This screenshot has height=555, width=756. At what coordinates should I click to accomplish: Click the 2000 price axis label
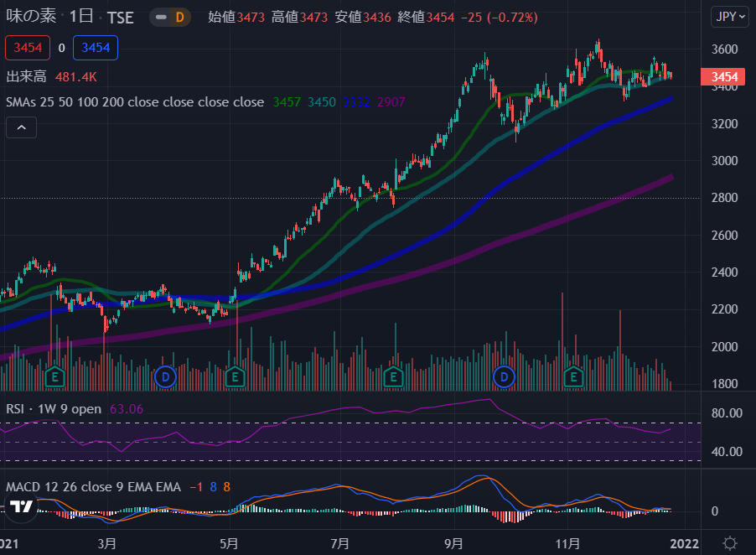click(724, 347)
